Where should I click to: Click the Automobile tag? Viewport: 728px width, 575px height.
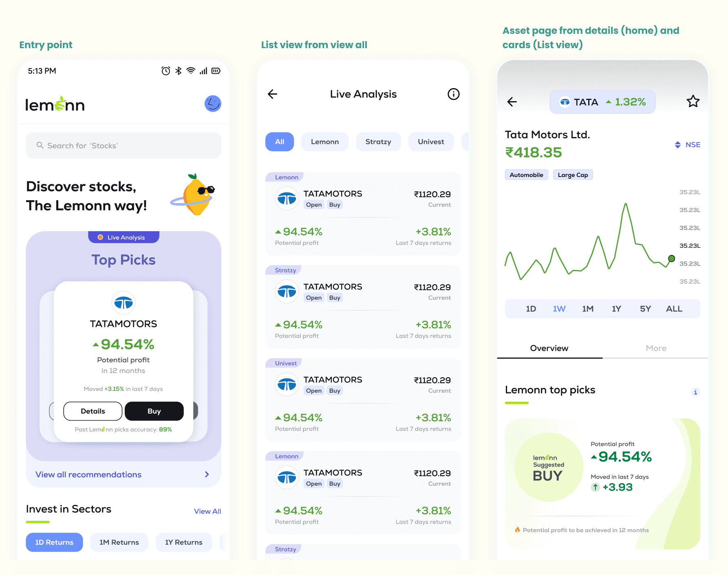[x=526, y=175]
